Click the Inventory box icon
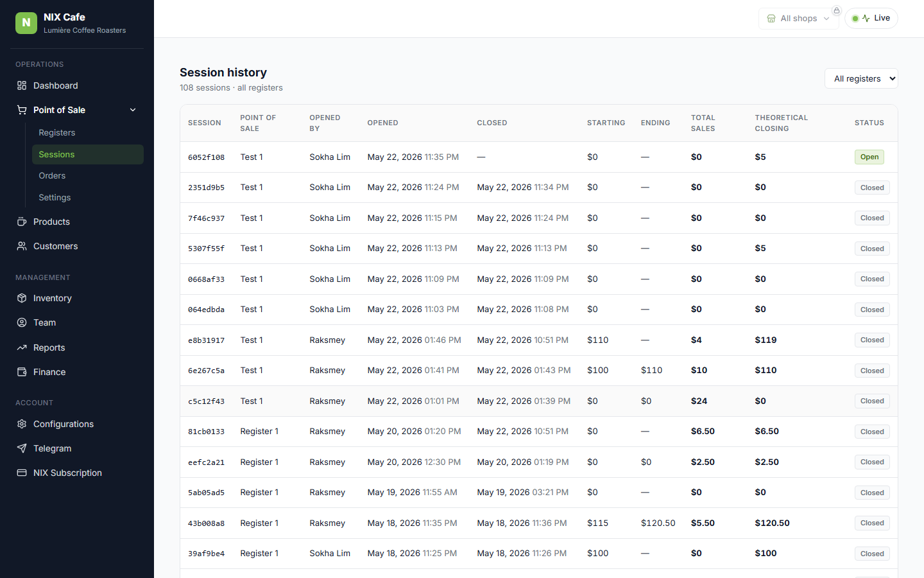Viewport: 924px width, 578px height. tap(22, 298)
